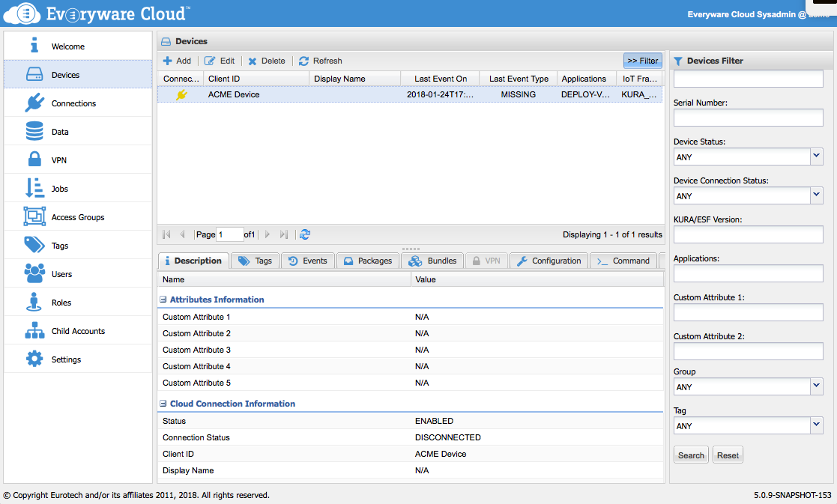This screenshot has width=837, height=504.
Task: Toggle the >> Filter button
Action: [x=643, y=61]
